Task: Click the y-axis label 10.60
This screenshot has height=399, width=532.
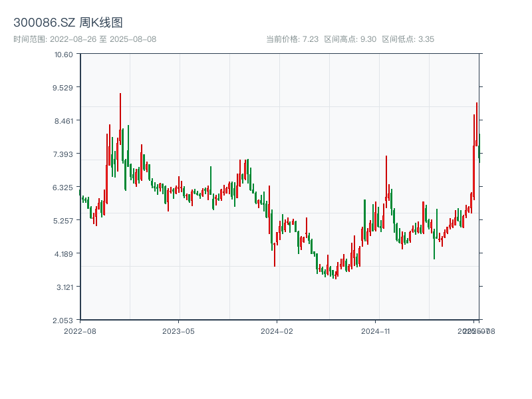Action: [64, 55]
